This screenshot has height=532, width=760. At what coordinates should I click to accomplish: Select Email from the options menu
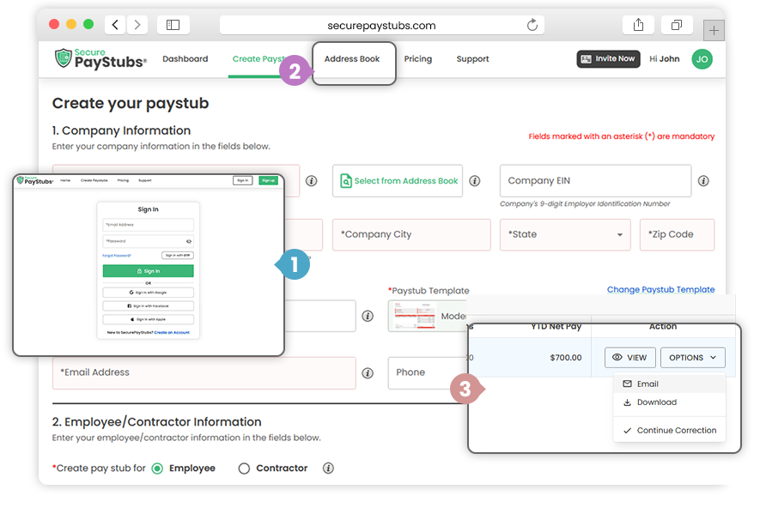click(648, 384)
